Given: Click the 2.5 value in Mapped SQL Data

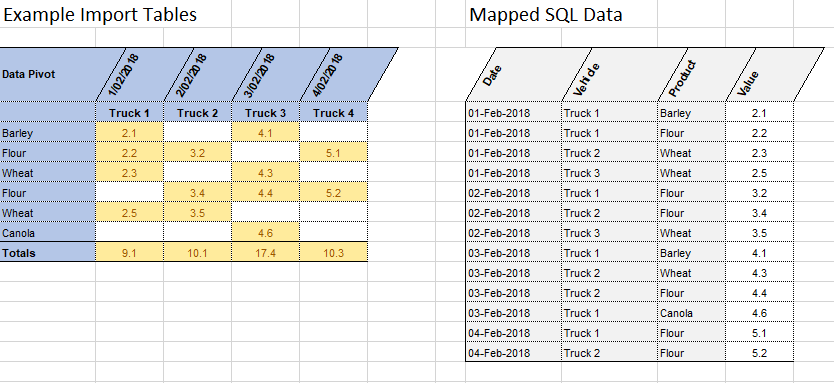Looking at the screenshot, I should 760,173.
